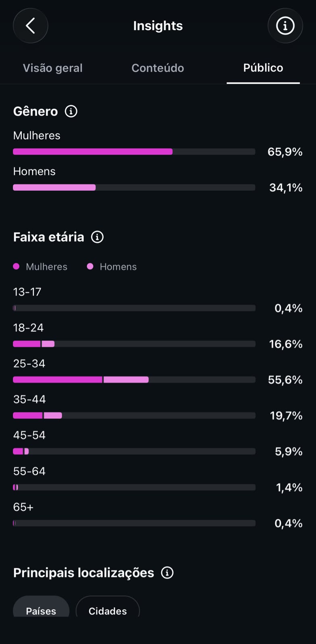Viewport: 316px width, 644px height.
Task: Tap the Homens 34,1% gender bar
Action: tap(134, 188)
